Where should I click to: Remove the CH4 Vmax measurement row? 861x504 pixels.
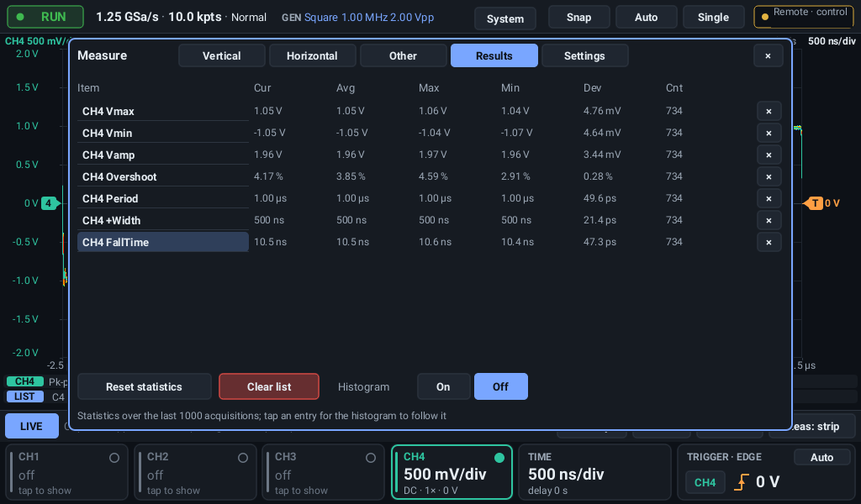(x=769, y=112)
